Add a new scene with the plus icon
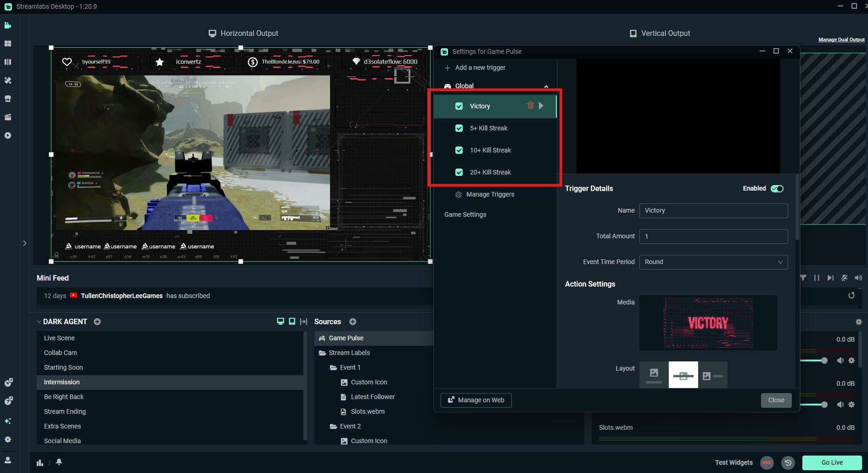Screen dimensions: 868x473 coord(97,321)
